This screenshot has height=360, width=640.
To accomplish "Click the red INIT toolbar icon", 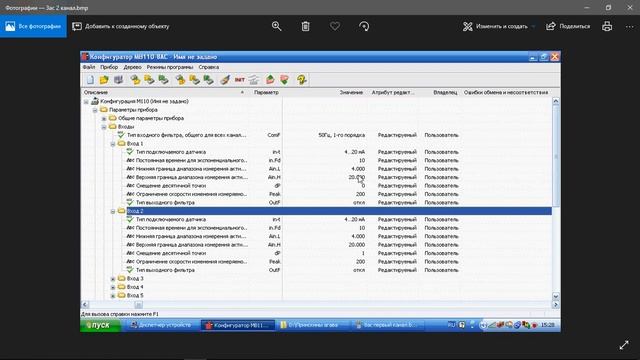I will 240,80.
